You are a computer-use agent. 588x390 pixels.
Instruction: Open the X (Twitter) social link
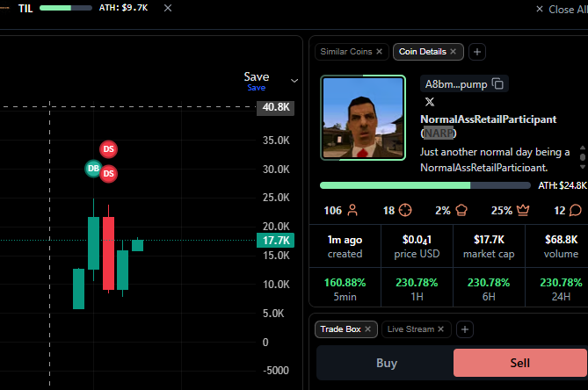(x=430, y=102)
